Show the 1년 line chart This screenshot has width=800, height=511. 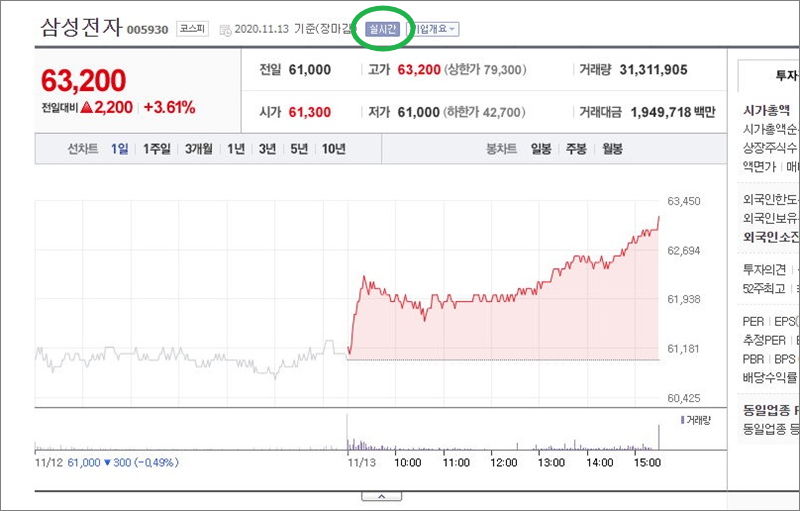pos(236,149)
